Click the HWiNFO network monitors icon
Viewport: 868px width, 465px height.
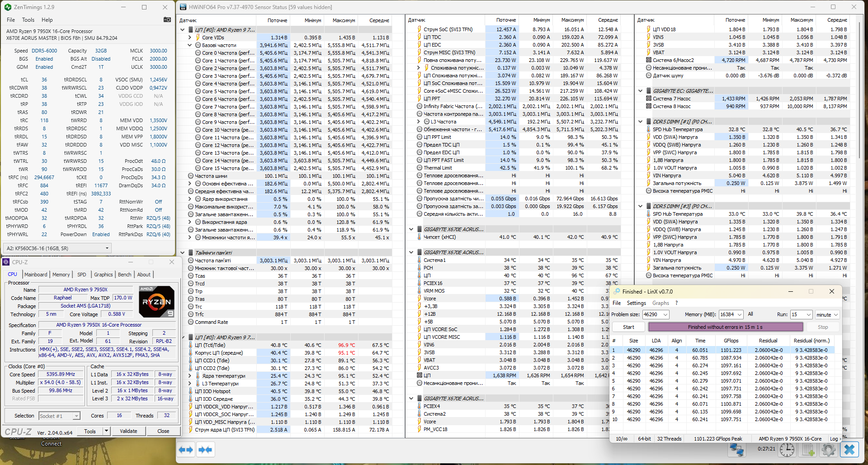(x=737, y=450)
